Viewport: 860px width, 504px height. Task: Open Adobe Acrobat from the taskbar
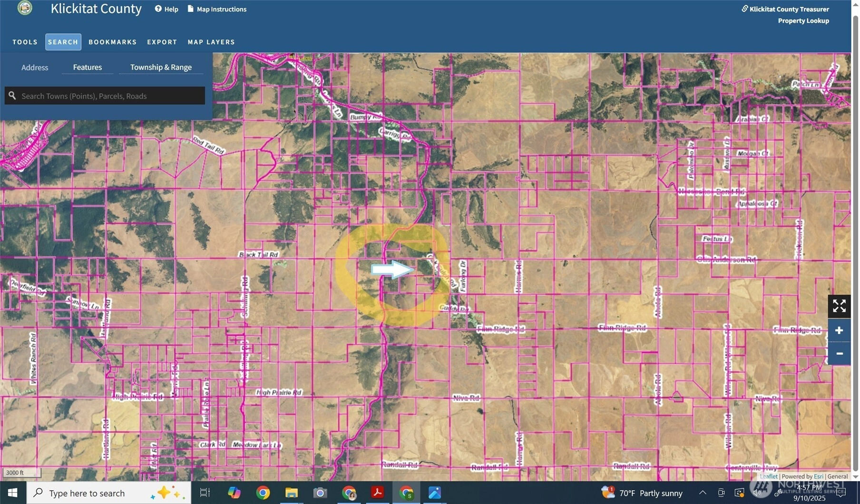coord(377,493)
